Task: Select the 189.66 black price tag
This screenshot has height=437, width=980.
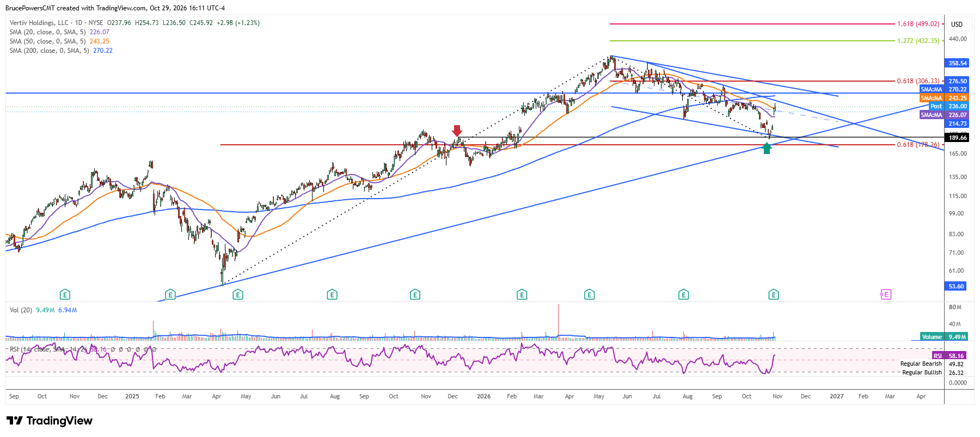Action: [958, 138]
